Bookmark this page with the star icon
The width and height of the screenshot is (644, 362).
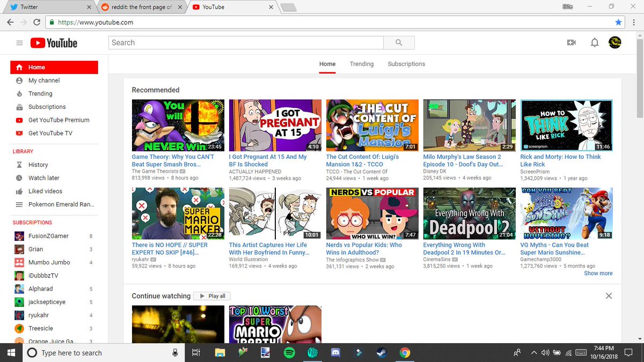point(619,23)
